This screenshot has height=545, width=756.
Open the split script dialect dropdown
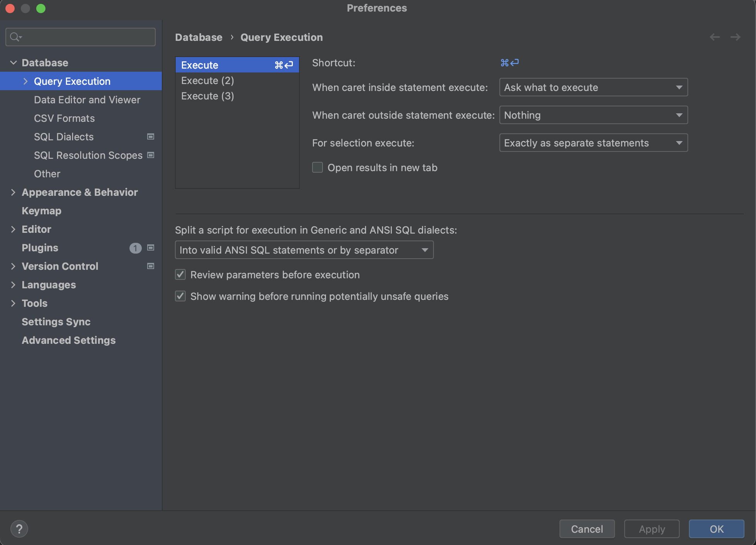tap(304, 250)
